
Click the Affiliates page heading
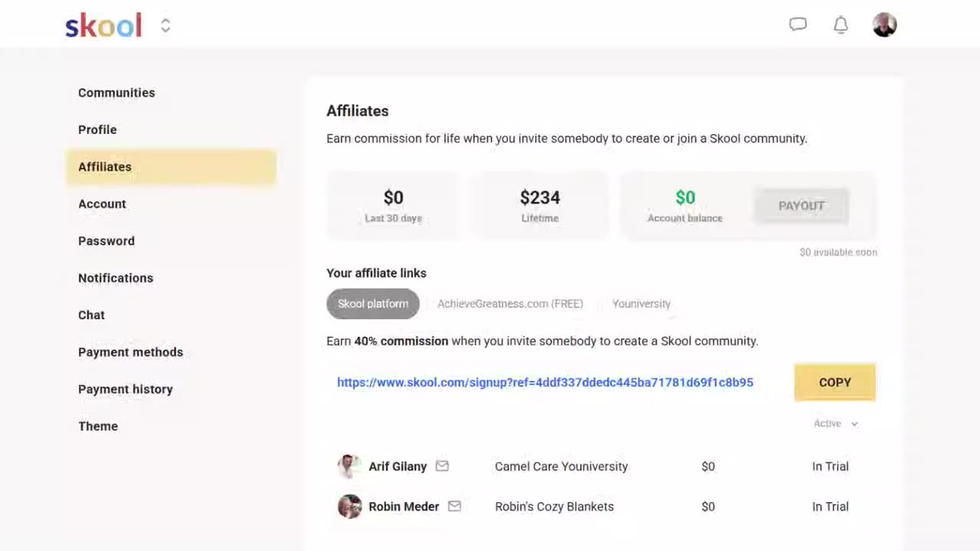(x=358, y=111)
